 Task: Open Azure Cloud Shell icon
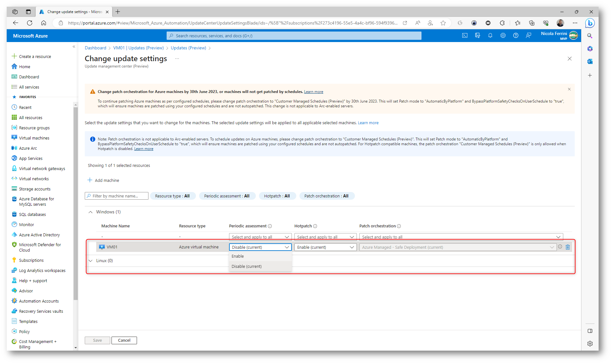click(465, 36)
